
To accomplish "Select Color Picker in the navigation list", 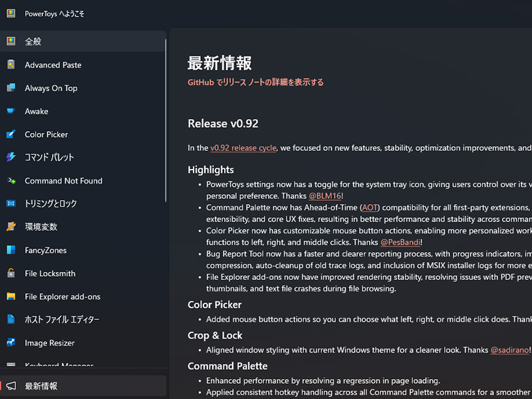I will click(83, 134).
